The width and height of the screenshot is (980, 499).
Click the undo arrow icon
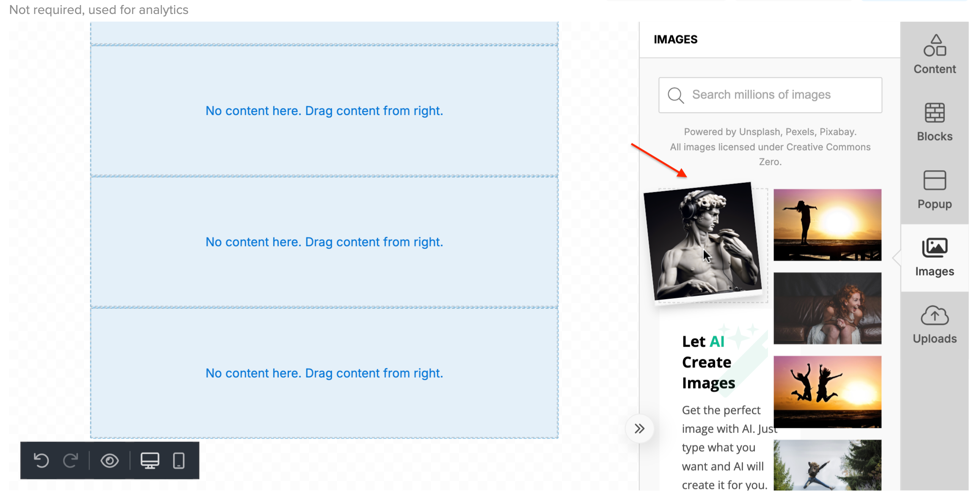tap(41, 460)
